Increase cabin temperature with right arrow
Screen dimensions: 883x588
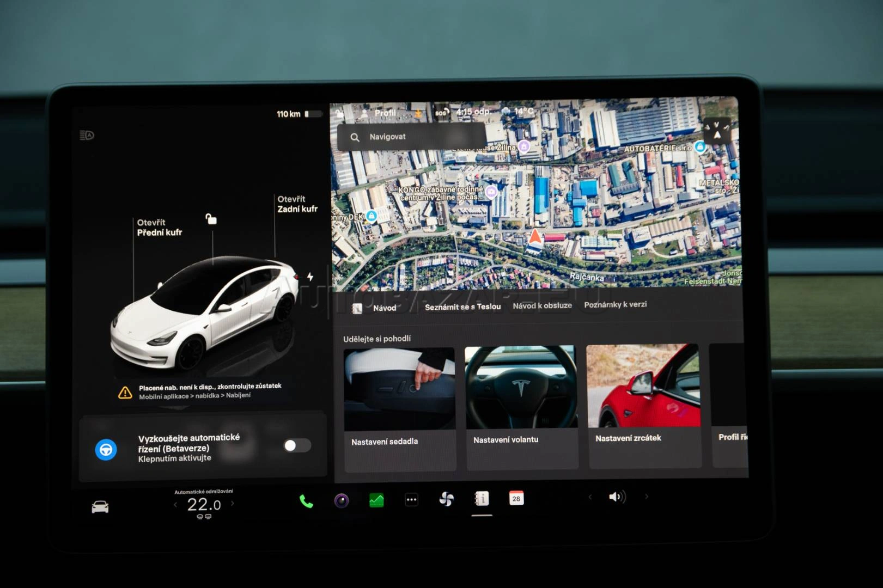click(233, 504)
